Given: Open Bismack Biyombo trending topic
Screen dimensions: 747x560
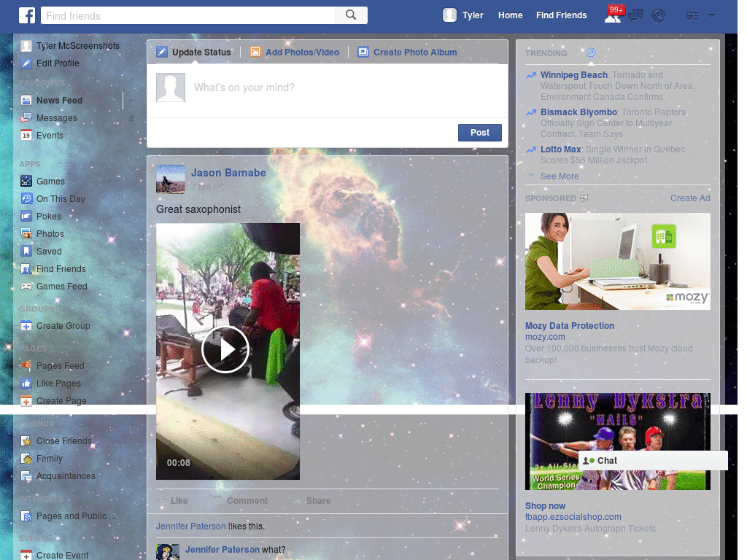Looking at the screenshot, I should click(578, 112).
